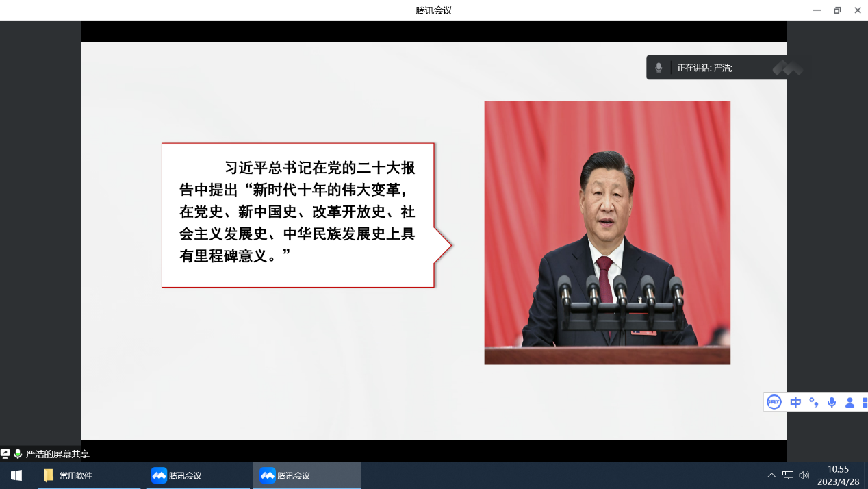Image resolution: width=868 pixels, height=489 pixels.
Task: Restore down the 腾讯会议 window
Action: point(837,10)
